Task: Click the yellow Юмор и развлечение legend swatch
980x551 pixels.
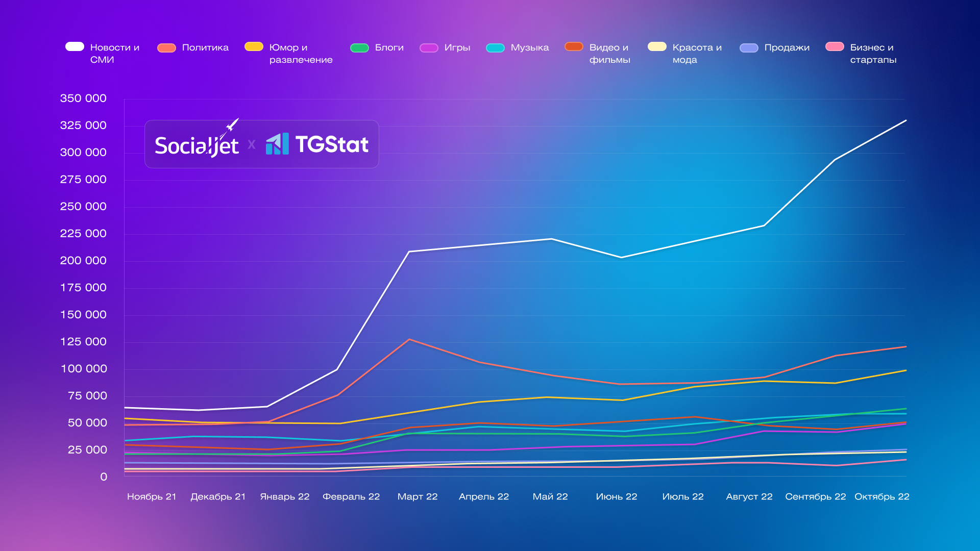Action: pos(254,46)
